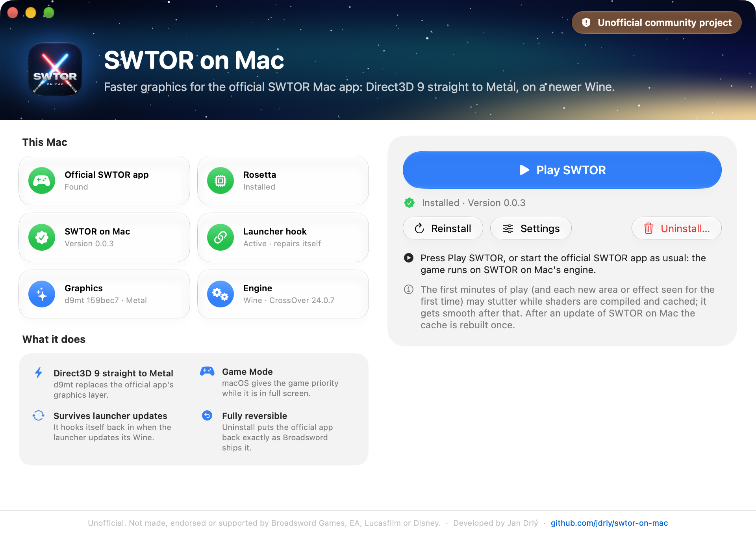The height and width of the screenshot is (536, 756).
Task: Click the 'Direct3D 9 straight to Metal' feature title
Action: pyautogui.click(x=113, y=373)
